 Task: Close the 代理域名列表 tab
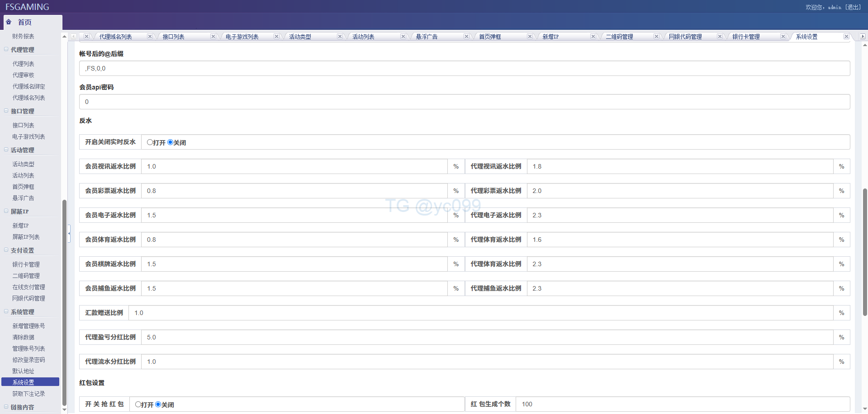(x=150, y=37)
